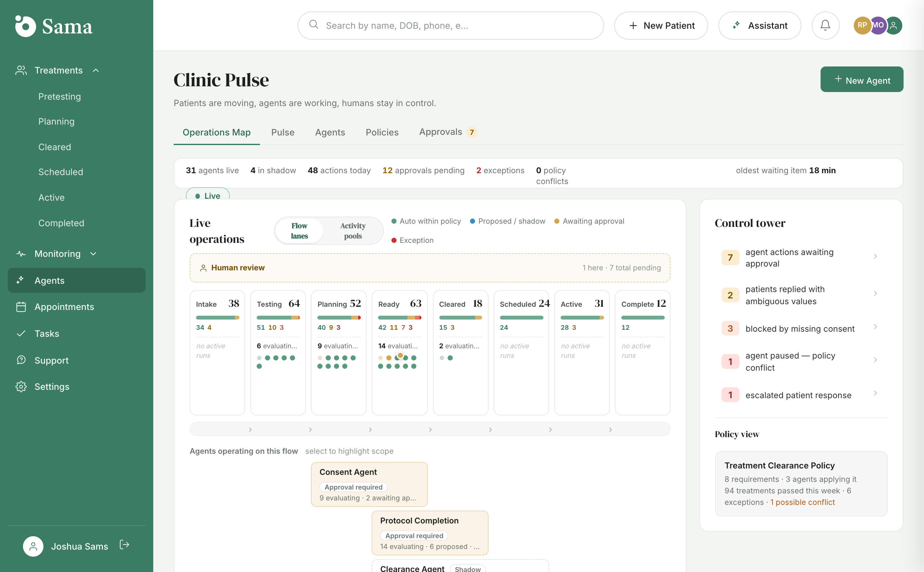This screenshot has width=924, height=572.
Task: Open the Approvals tab
Action: [x=448, y=132]
